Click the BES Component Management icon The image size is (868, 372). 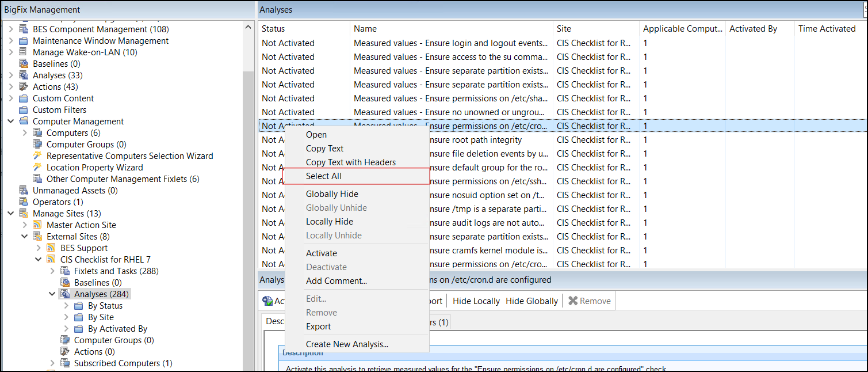[x=24, y=29]
